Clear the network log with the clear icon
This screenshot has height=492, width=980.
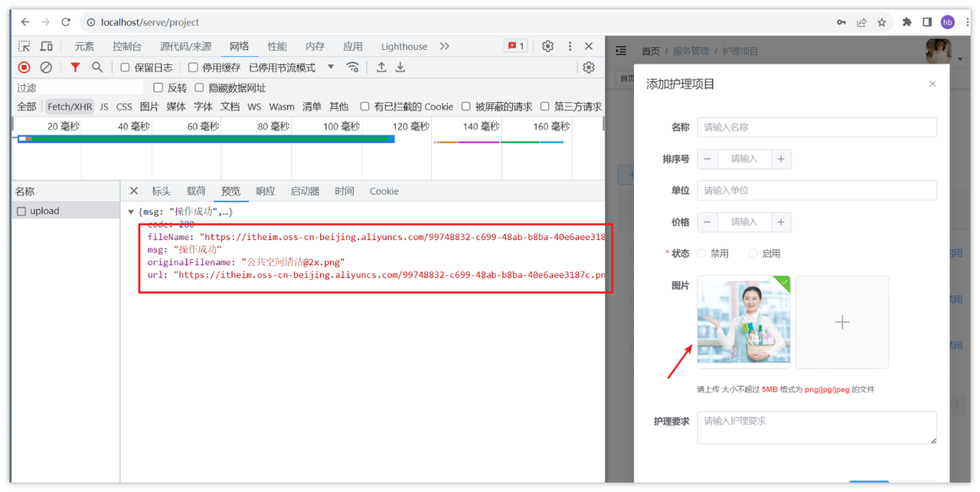tap(46, 67)
